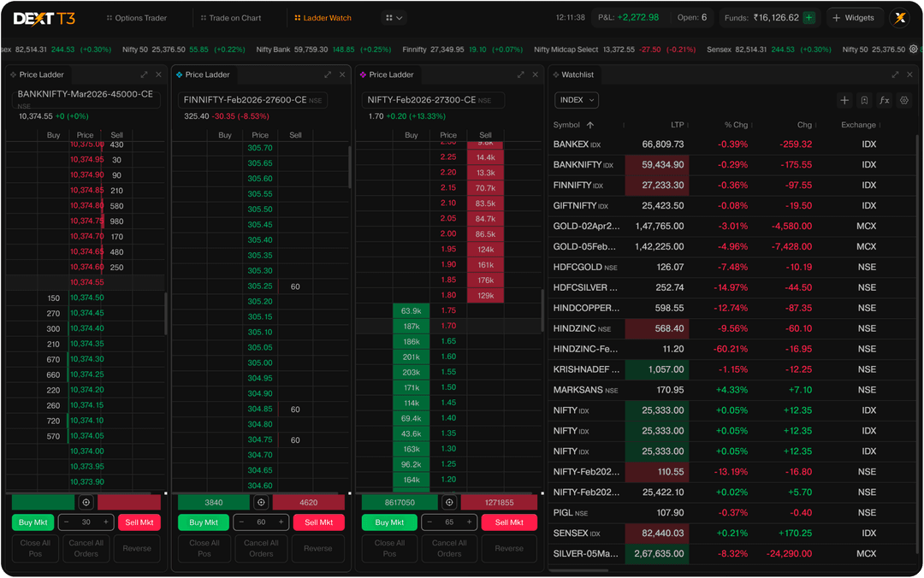Image resolution: width=924 pixels, height=578 pixels.
Task: Click the bookmark icon in the Watchlist header
Action: tap(864, 100)
